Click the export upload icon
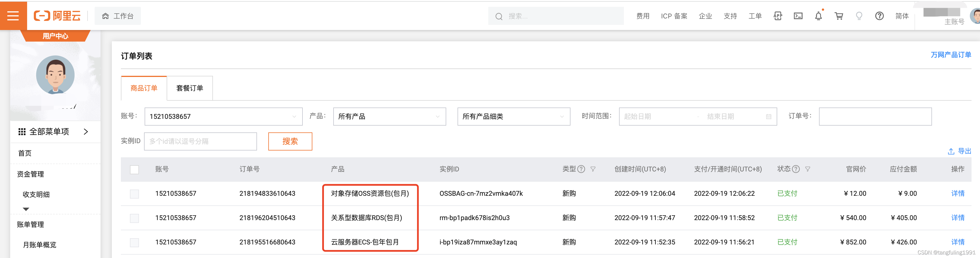The height and width of the screenshot is (258, 980). pyautogui.click(x=951, y=151)
